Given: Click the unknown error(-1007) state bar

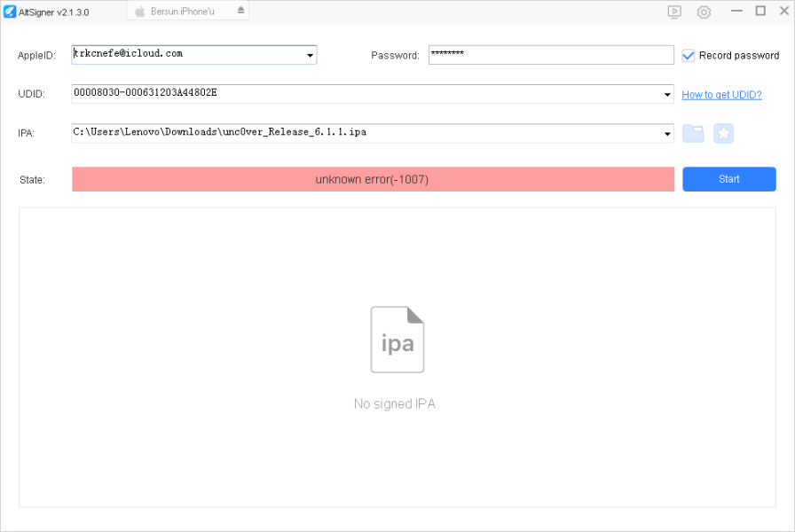Looking at the screenshot, I should point(373,179).
